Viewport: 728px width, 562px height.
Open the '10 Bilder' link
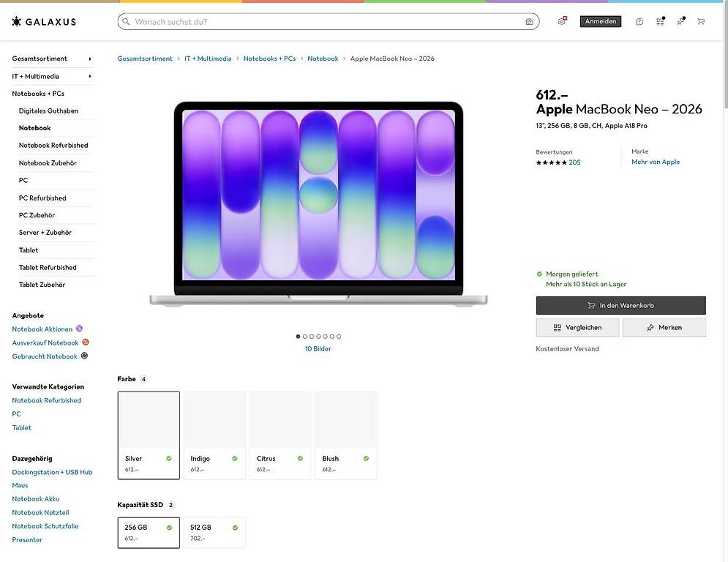click(318, 349)
